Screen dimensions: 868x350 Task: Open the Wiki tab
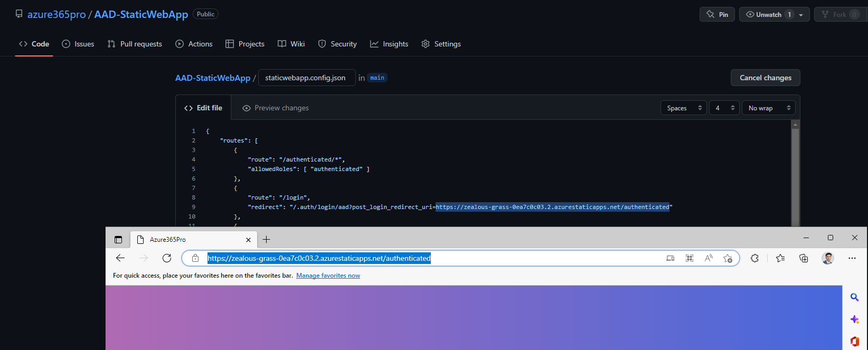tap(291, 44)
